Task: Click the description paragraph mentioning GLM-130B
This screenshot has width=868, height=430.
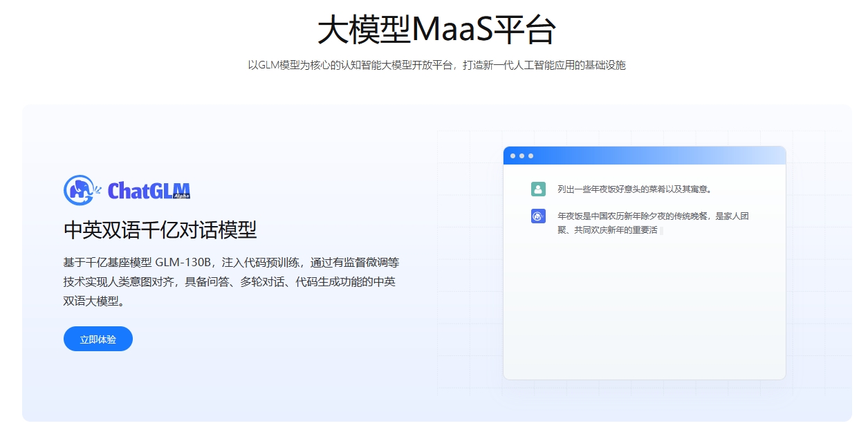Action: click(x=231, y=282)
